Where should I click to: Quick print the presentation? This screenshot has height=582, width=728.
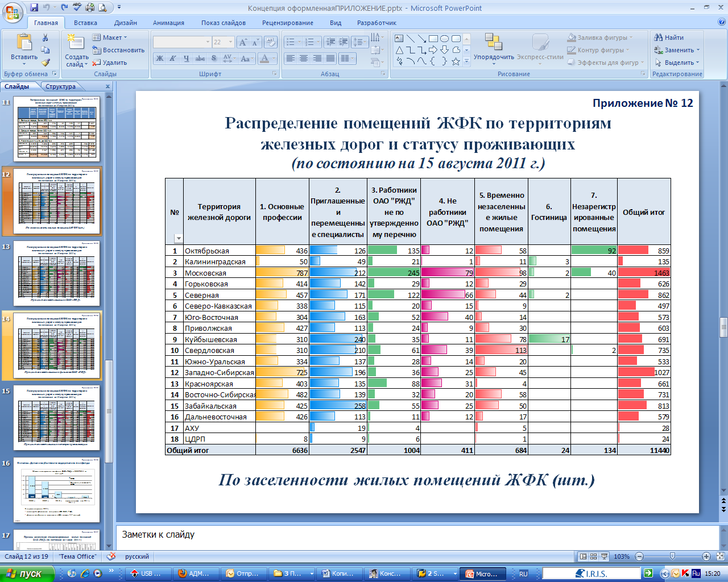tap(90, 8)
